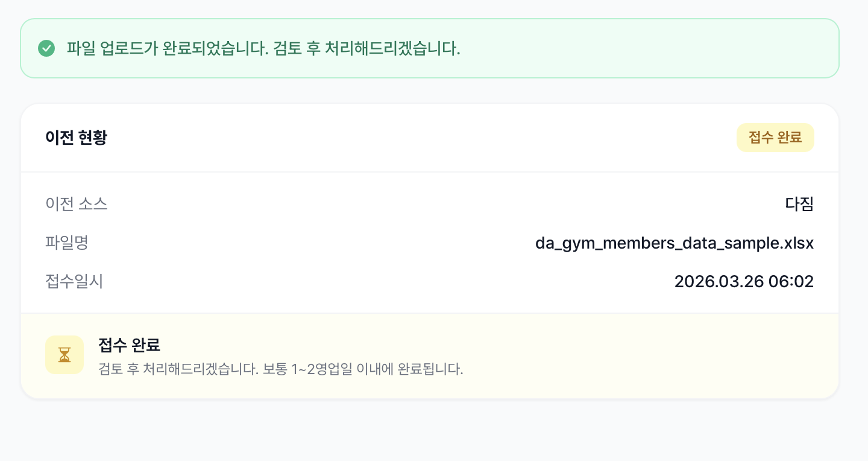Select the status badge at top right
Image resolution: width=868 pixels, height=461 pixels.
point(775,138)
